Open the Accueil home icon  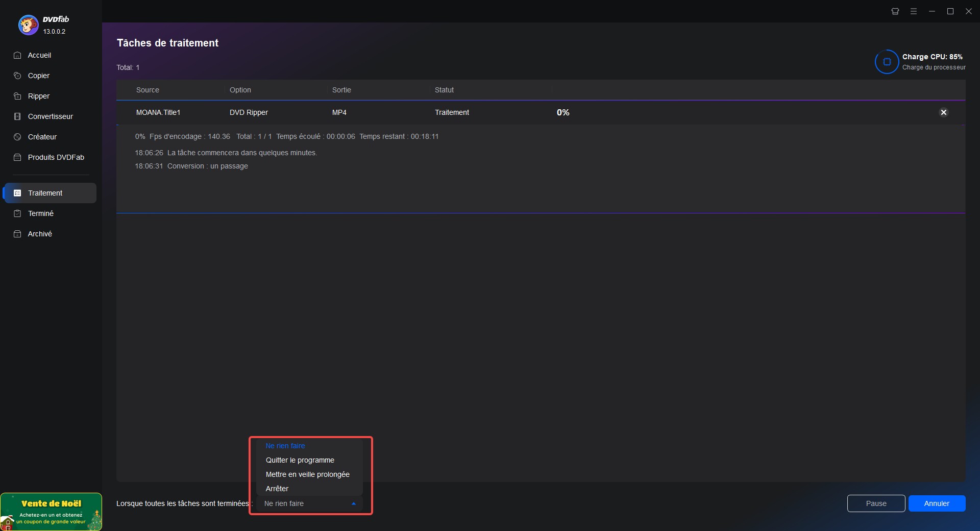[17, 55]
